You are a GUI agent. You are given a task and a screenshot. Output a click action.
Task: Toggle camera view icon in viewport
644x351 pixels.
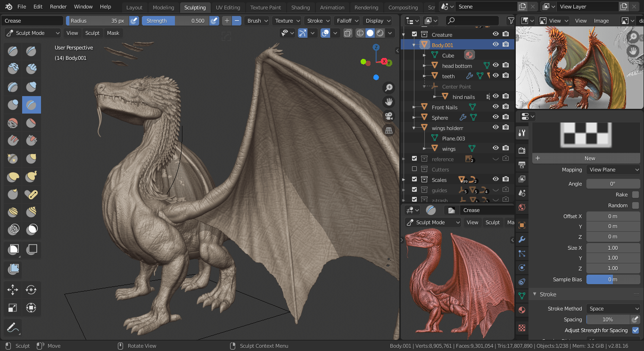389,116
